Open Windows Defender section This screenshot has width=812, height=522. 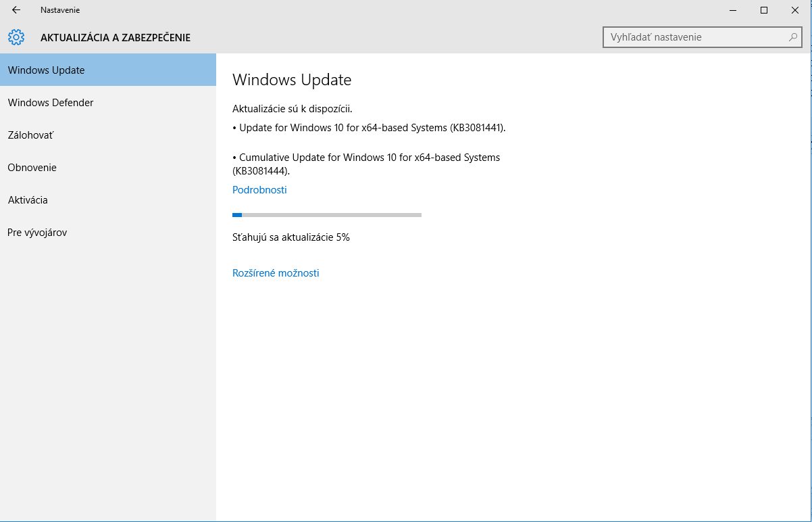(108, 103)
